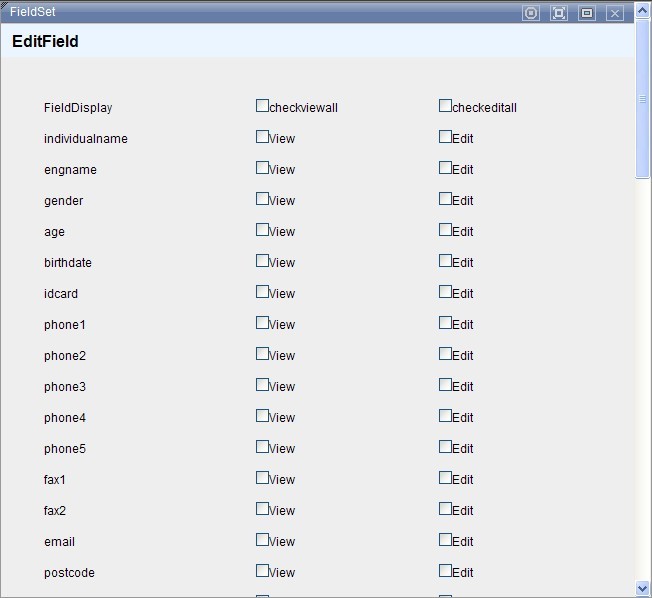Check Edit checkbox for phone3

point(445,385)
